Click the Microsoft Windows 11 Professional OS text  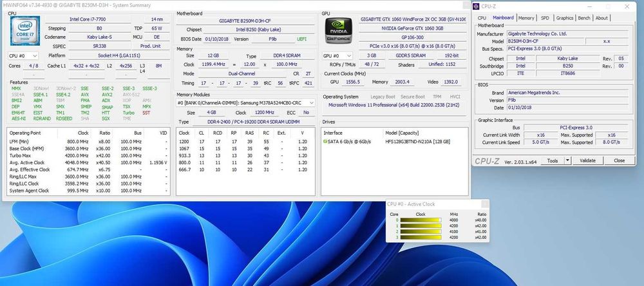click(x=394, y=105)
